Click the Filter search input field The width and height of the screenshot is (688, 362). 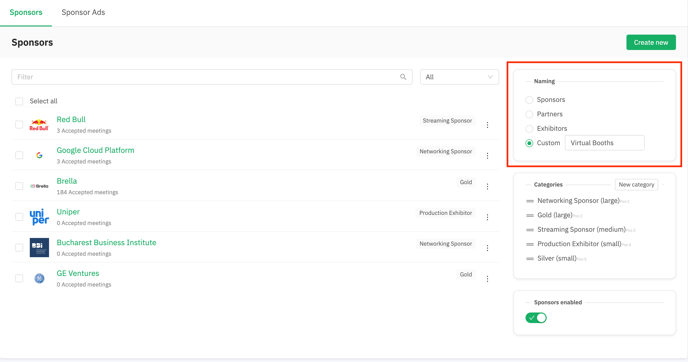211,77
